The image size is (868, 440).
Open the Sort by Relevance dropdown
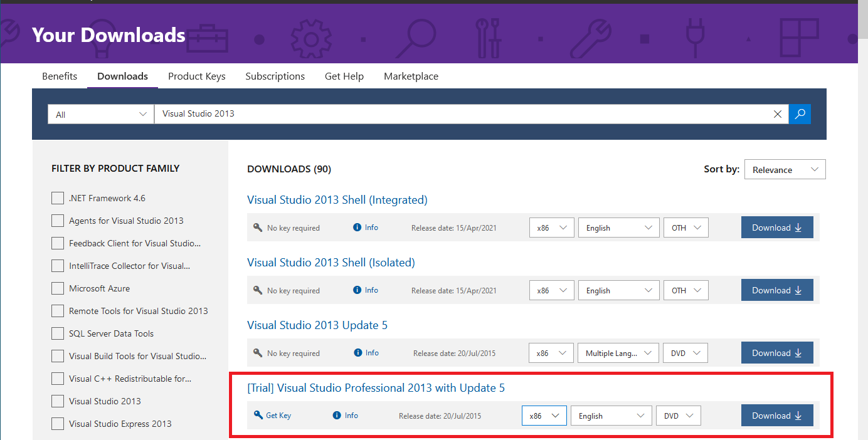click(x=785, y=169)
